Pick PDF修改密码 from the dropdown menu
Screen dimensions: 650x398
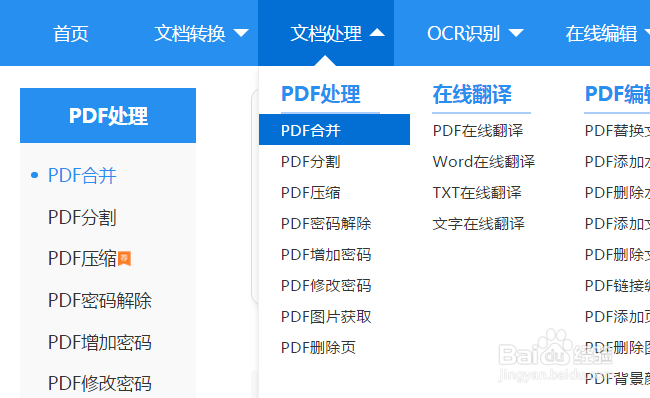(326, 286)
